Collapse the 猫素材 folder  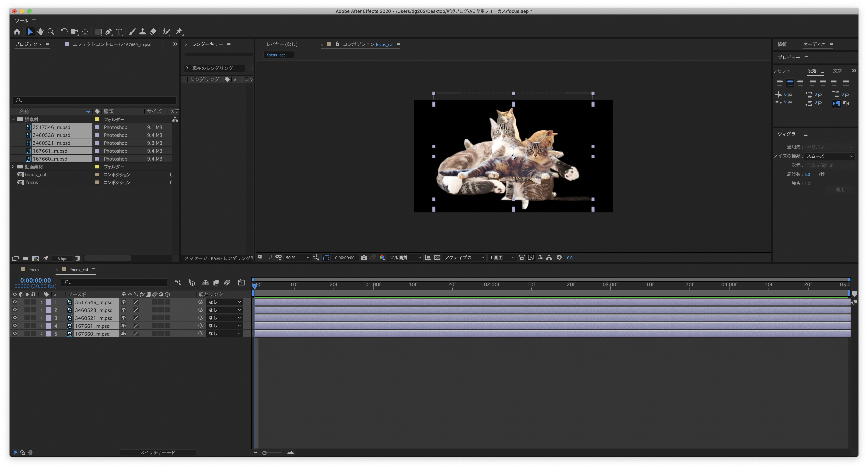(13, 119)
